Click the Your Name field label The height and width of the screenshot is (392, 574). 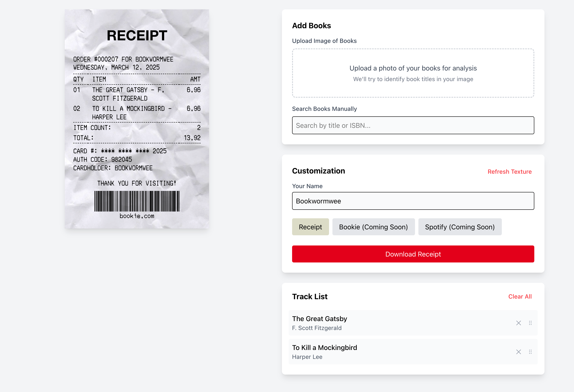(x=307, y=186)
